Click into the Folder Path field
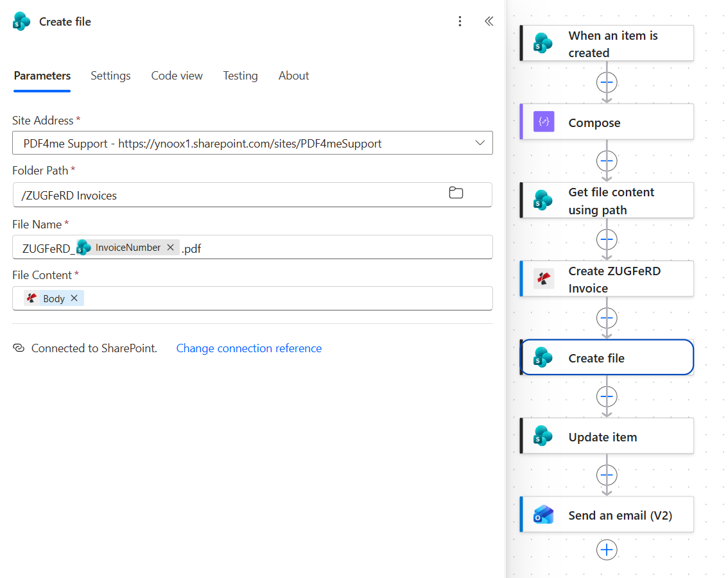728x578 pixels. pyautogui.click(x=252, y=195)
